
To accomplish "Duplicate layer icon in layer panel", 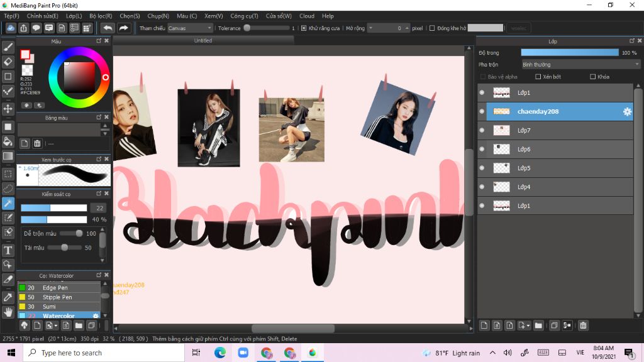I will 554,326.
